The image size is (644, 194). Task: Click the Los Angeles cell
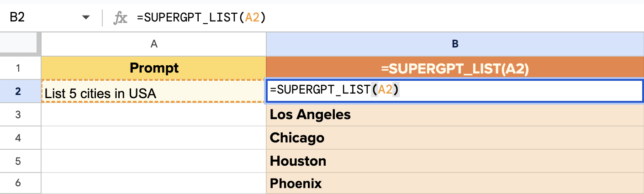[455, 115]
